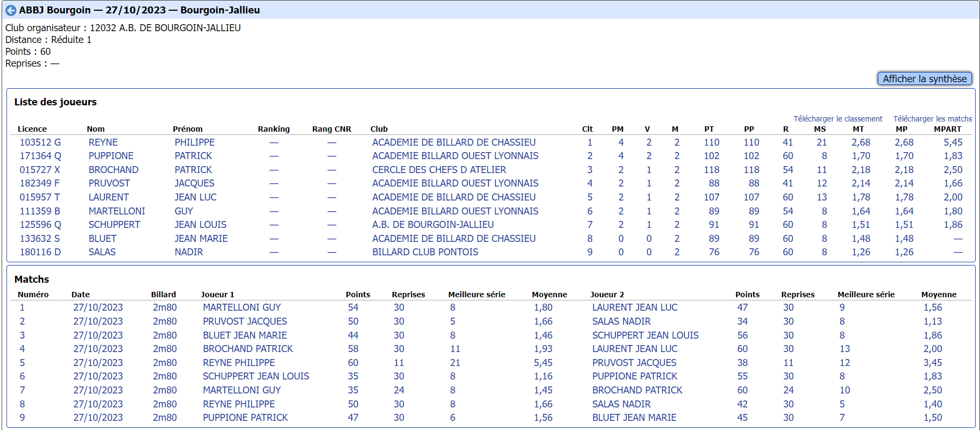Click the Rang CNR column header
The image size is (980, 430).
point(332,129)
